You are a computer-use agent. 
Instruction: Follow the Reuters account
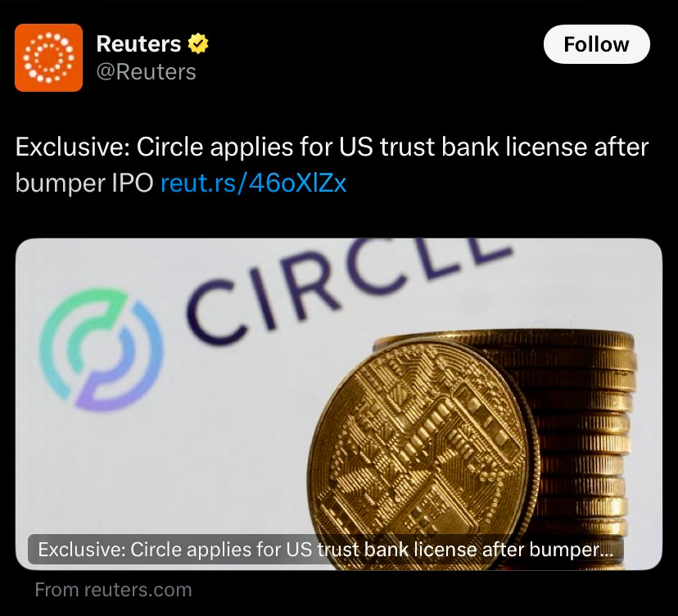(x=596, y=44)
